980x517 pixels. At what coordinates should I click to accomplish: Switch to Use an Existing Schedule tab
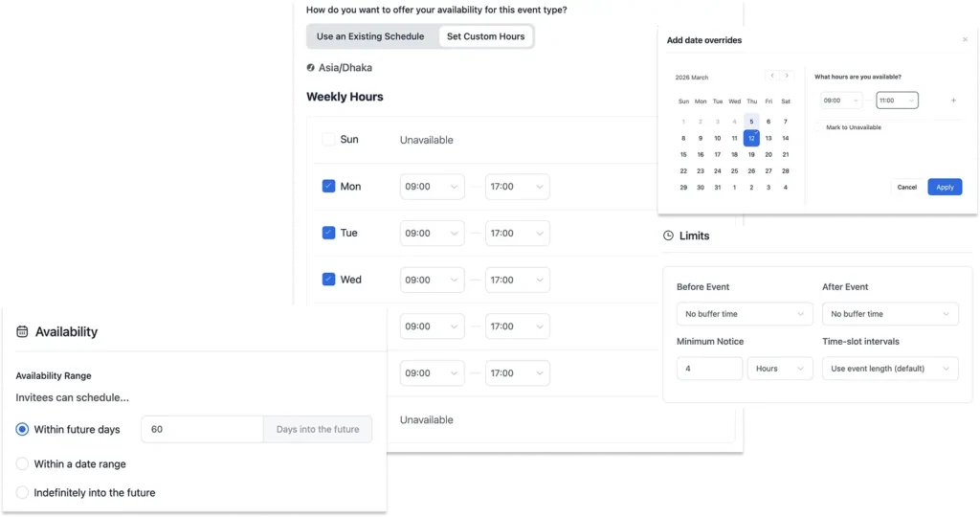click(x=370, y=36)
